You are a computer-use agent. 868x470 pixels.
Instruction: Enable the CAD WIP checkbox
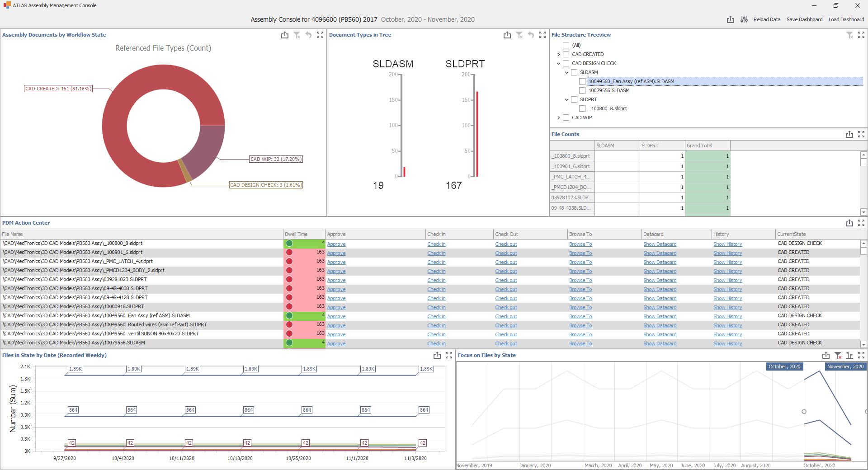point(566,117)
